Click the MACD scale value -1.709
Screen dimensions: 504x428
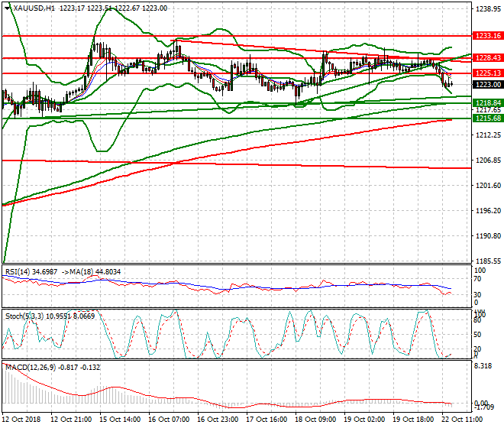point(485,407)
